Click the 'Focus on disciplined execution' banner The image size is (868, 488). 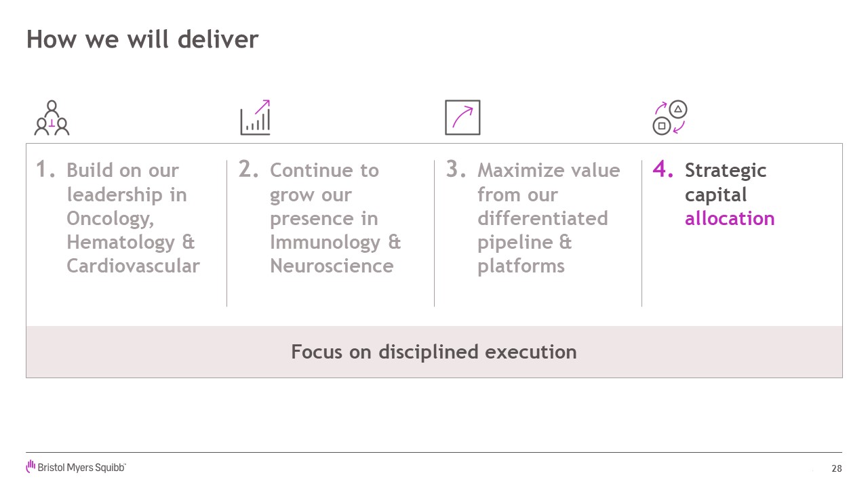click(434, 352)
